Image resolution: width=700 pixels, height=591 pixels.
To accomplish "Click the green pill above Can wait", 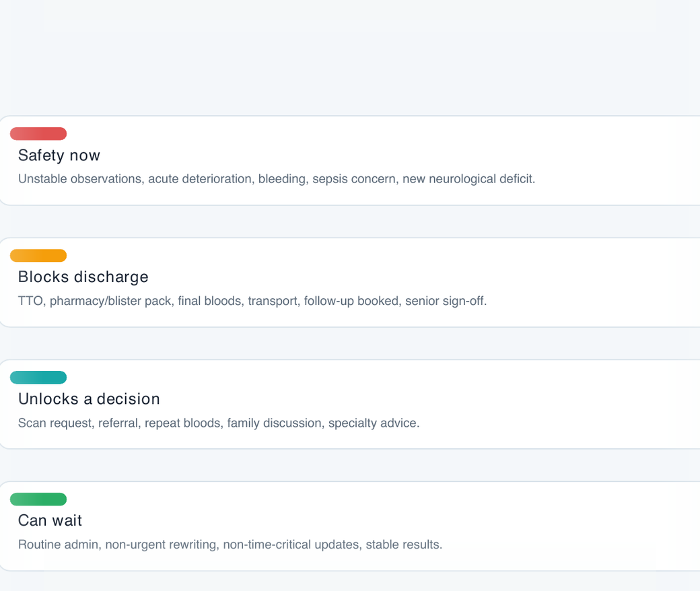I will point(38,499).
